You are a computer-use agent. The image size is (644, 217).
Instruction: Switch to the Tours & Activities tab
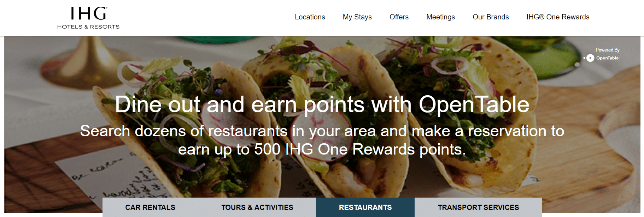click(257, 207)
